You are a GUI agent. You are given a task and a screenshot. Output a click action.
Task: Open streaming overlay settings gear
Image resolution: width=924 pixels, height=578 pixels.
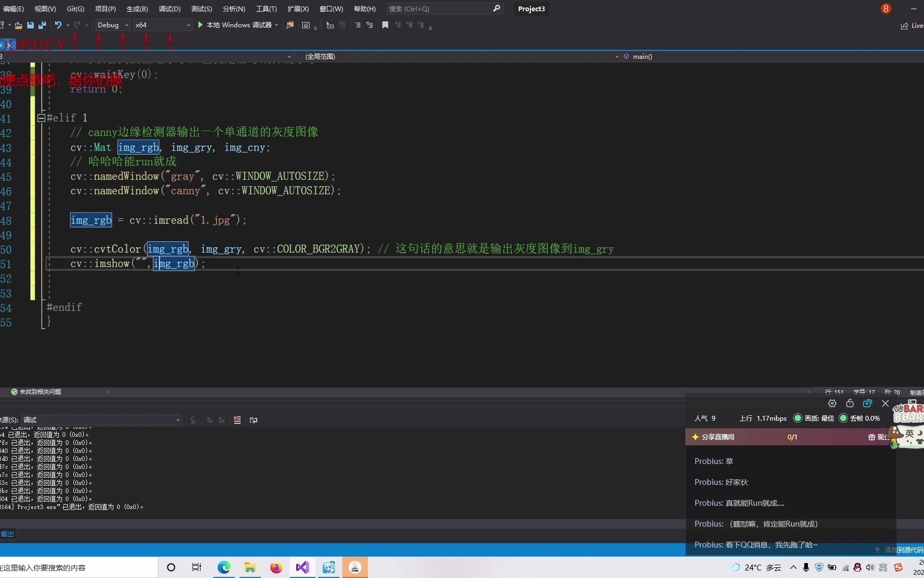coord(832,404)
